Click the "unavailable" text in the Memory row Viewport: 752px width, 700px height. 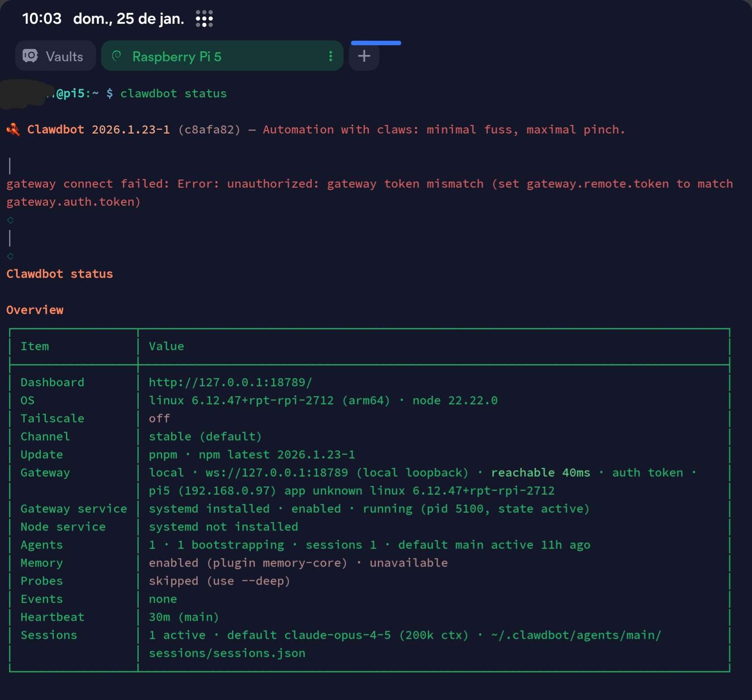point(409,563)
